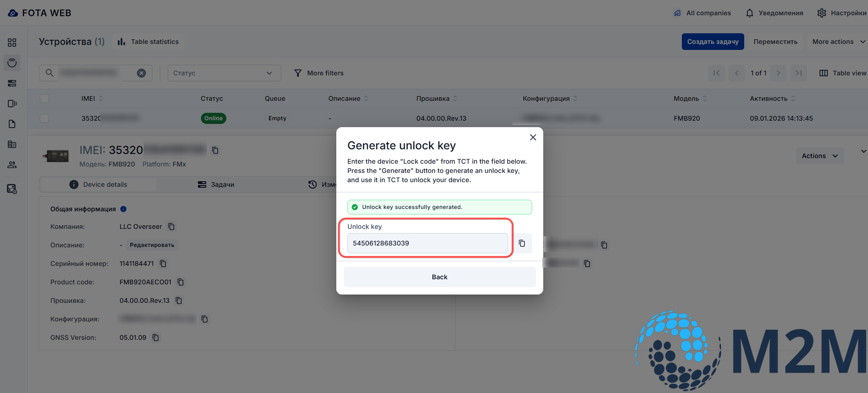Viewport: 868px width, 393px height.
Task: Open the device Actions dropdown
Action: [819, 156]
